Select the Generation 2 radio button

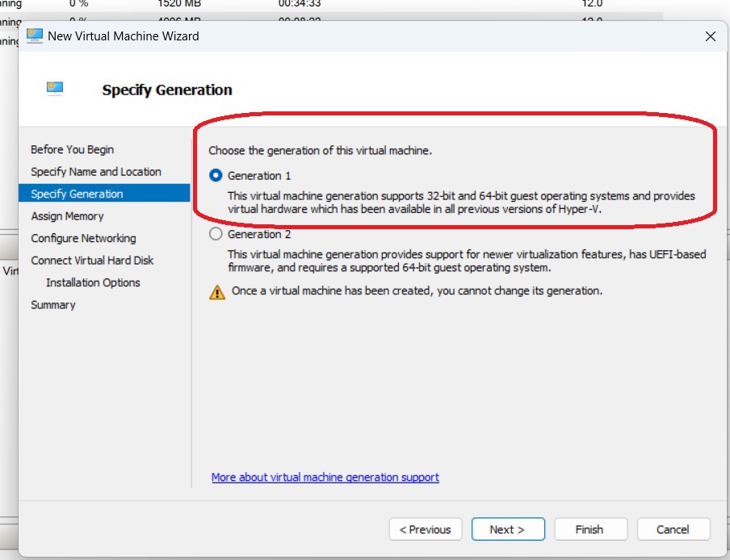click(x=216, y=234)
